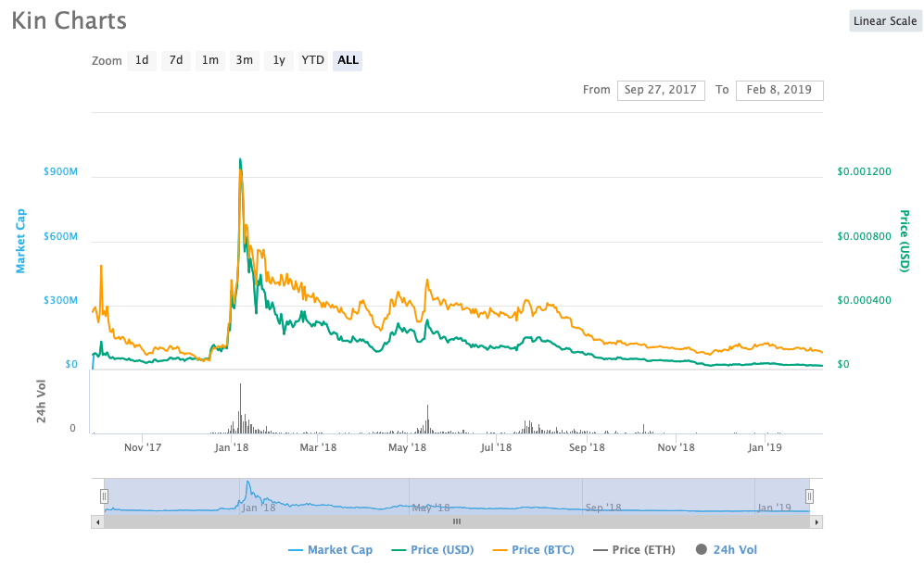Click the navigator left scroll arrow
The width and height of the screenshot is (924, 577).
coord(98,522)
